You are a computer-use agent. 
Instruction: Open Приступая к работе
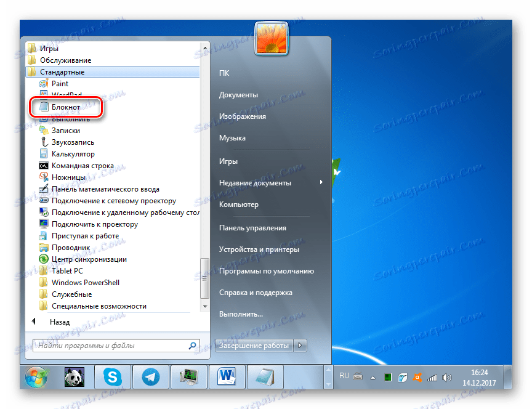79,236
